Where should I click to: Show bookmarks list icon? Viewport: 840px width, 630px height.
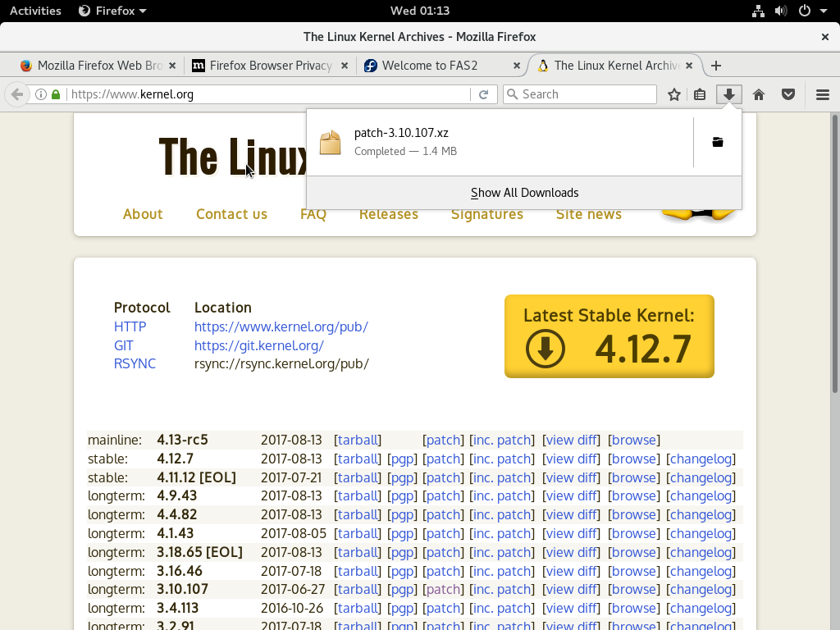click(700, 95)
